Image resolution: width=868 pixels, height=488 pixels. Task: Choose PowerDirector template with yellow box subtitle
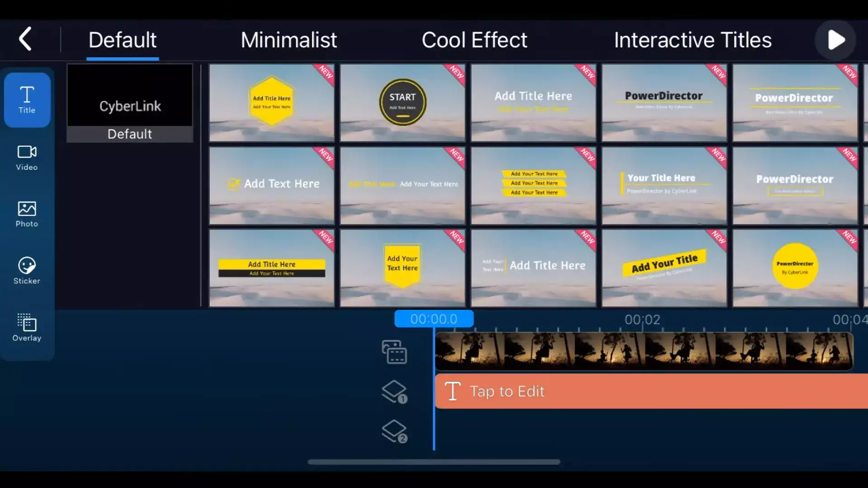click(x=795, y=185)
